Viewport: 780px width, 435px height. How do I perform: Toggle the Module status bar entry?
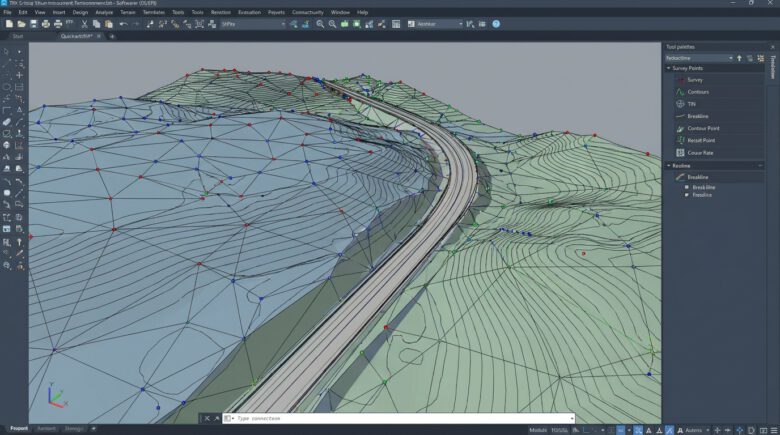[x=537, y=430]
